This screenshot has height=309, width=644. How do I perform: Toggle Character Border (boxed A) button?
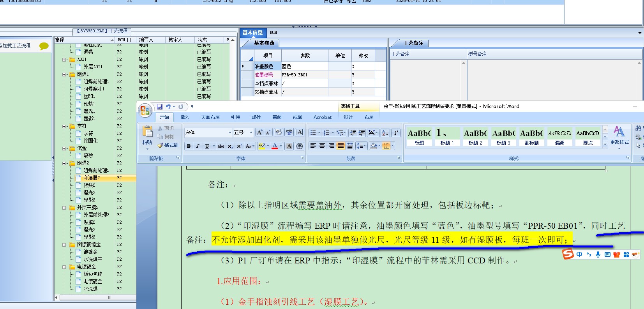300,132
